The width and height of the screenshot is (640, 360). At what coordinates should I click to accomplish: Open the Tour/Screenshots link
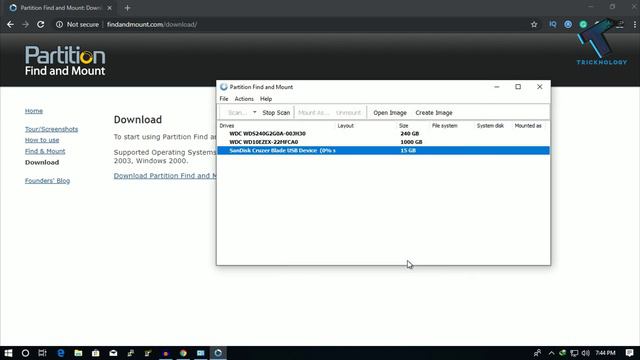click(51, 129)
